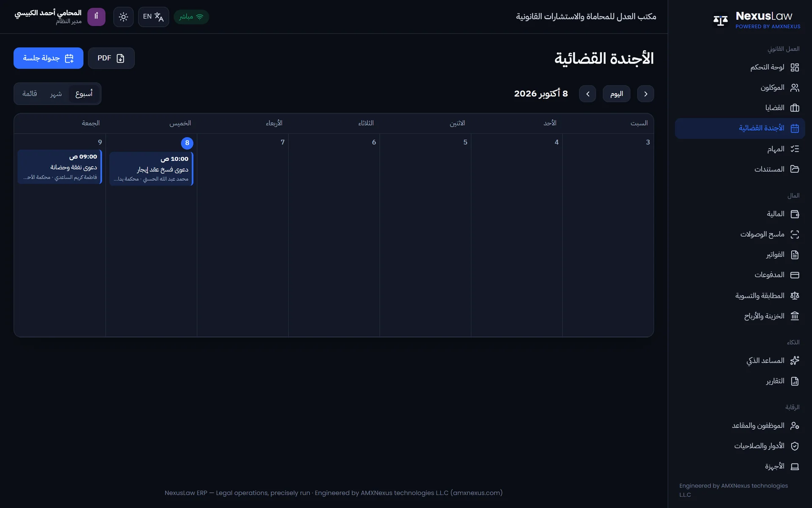Open the employees (الموظفون والمقاعد) user icon
The image size is (812, 508).
[795, 425]
